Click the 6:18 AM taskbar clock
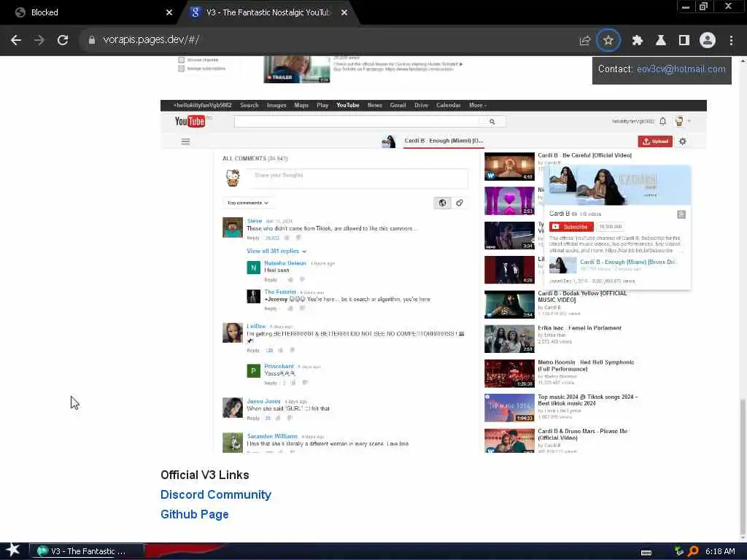 tap(720, 551)
